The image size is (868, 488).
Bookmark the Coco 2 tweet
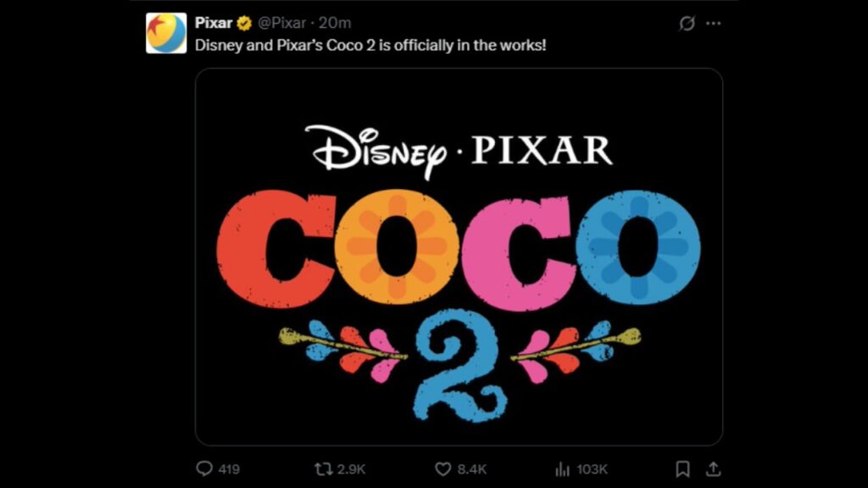[683, 469]
